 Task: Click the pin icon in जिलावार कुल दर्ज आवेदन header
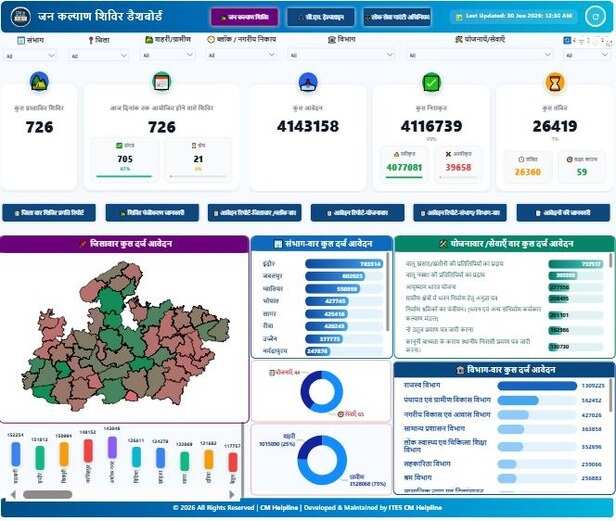pos(83,244)
